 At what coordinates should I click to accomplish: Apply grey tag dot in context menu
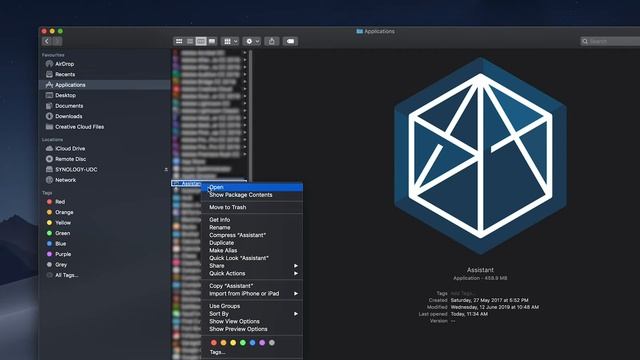pyautogui.click(x=272, y=343)
